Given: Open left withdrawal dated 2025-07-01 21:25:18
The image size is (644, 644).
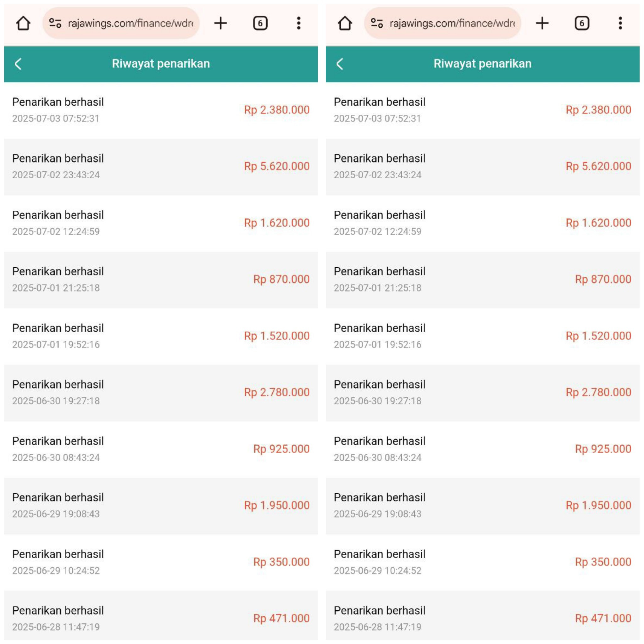Looking at the screenshot, I should [161, 280].
